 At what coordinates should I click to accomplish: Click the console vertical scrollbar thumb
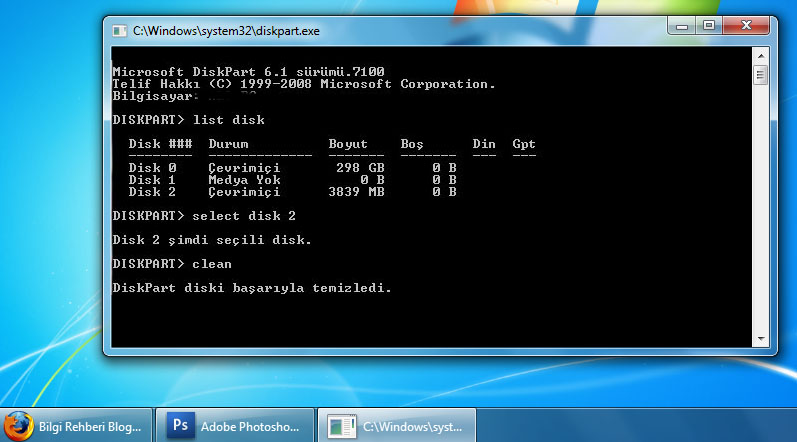(760, 76)
